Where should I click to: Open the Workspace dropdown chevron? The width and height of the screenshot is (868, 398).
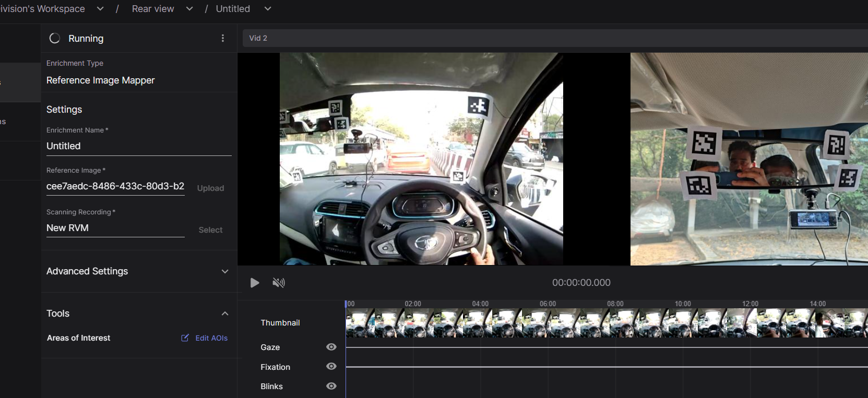pyautogui.click(x=100, y=9)
